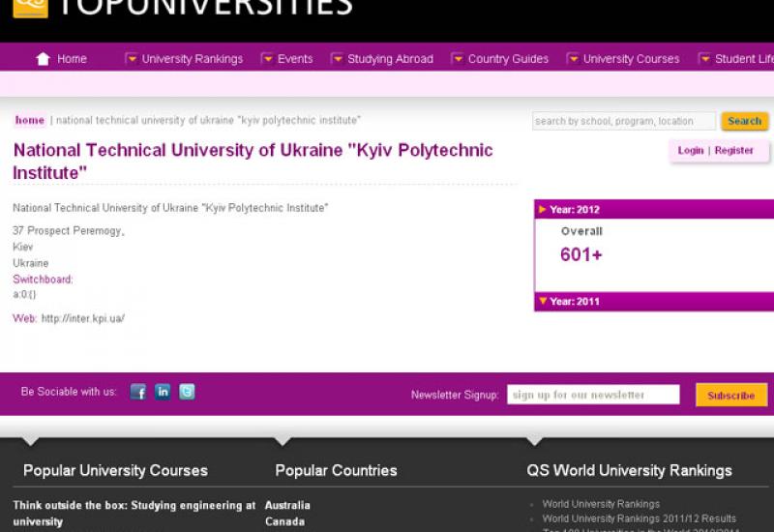Open Think outside the box engineering article
Screen dimensions: 774x532
pyautogui.click(x=134, y=514)
